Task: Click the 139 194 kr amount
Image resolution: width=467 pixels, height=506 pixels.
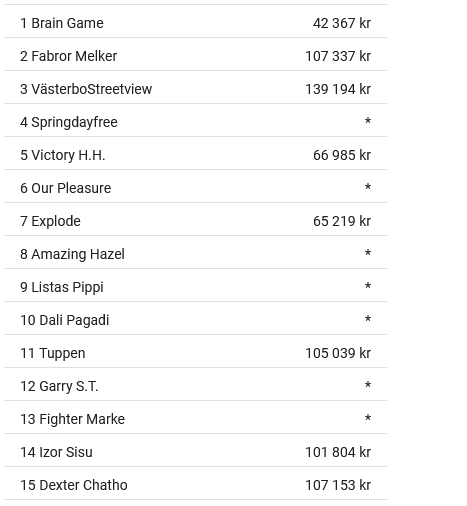Action: [338, 89]
